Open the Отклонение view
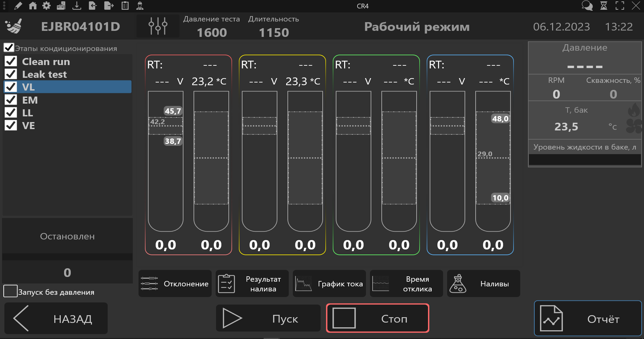 pos(175,284)
